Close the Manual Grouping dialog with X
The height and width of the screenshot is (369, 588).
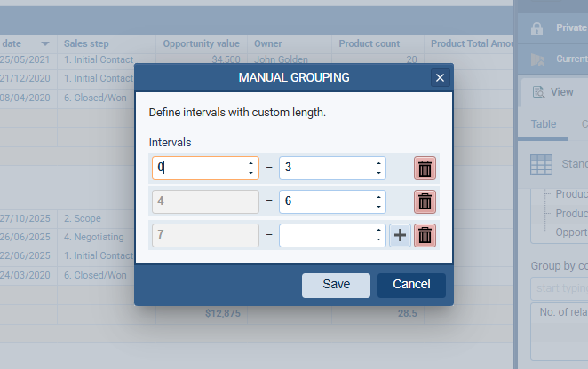point(440,78)
